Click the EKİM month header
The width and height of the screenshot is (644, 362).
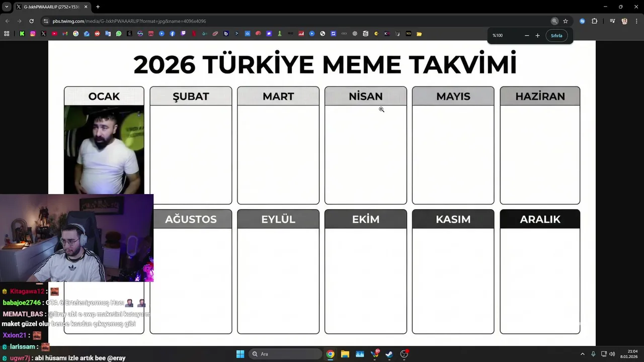click(x=366, y=219)
